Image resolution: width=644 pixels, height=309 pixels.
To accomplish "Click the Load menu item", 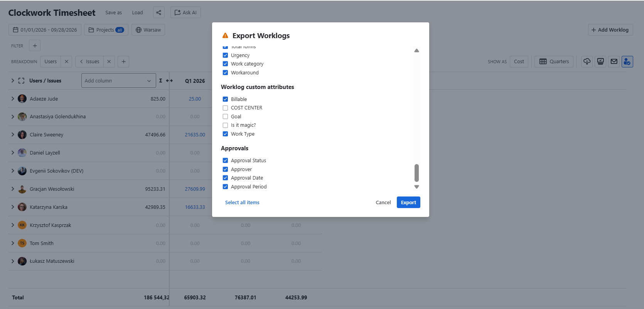I will [x=137, y=12].
